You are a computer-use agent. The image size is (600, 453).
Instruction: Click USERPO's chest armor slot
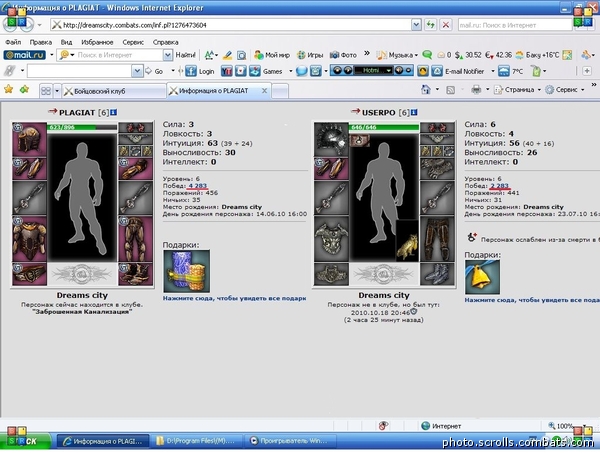pos(331,239)
